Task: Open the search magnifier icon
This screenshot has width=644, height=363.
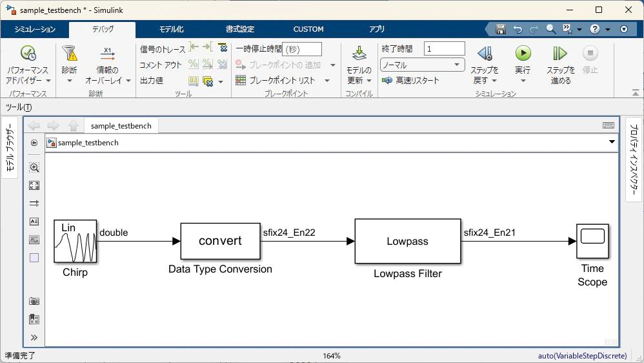Action: [551, 29]
